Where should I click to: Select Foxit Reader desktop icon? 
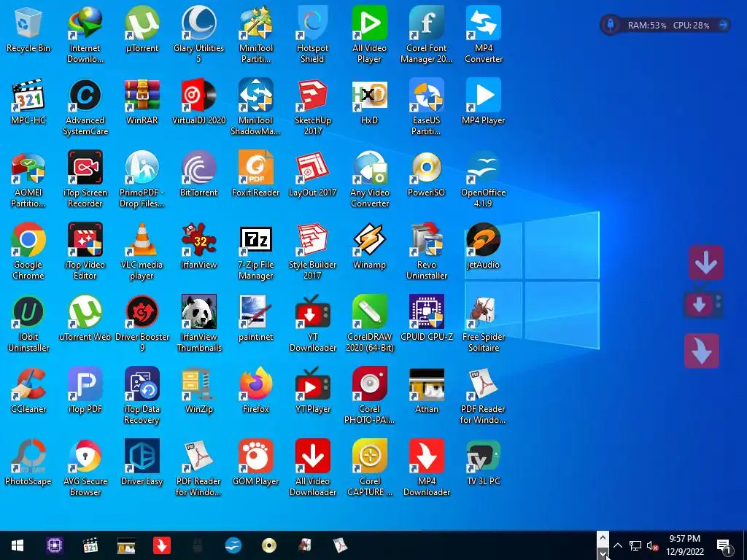(256, 175)
